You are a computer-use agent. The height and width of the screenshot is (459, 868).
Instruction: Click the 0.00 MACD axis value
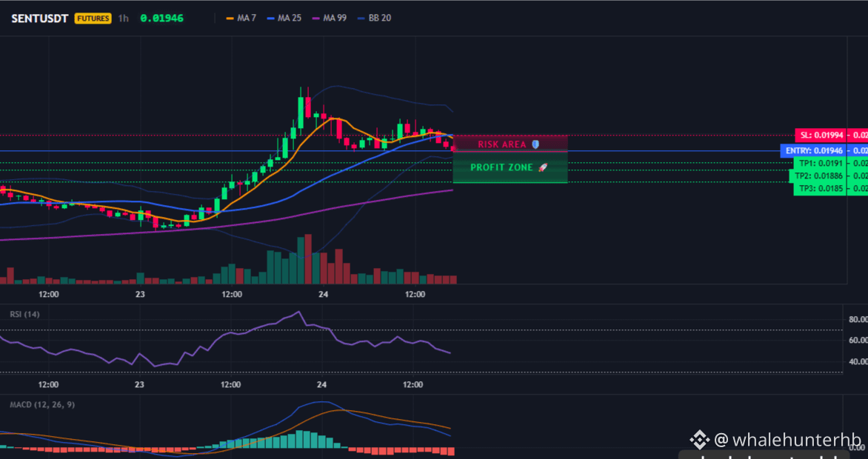pyautogui.click(x=857, y=448)
